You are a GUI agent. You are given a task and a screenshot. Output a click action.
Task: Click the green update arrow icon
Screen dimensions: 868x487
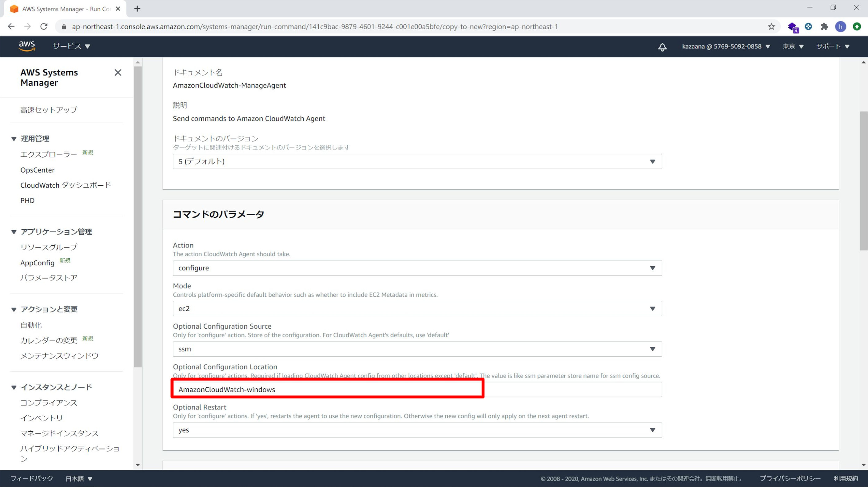click(857, 26)
